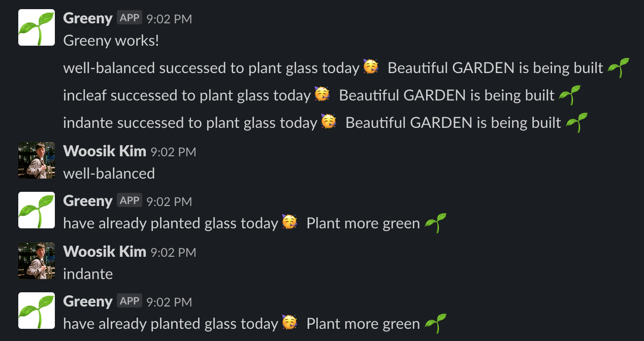
Task: Click Woosik Kim's first profile picture
Action: (x=36, y=160)
